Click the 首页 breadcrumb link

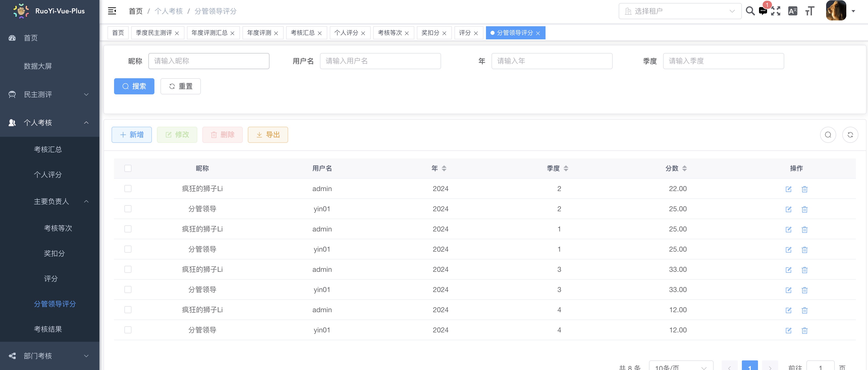[136, 11]
